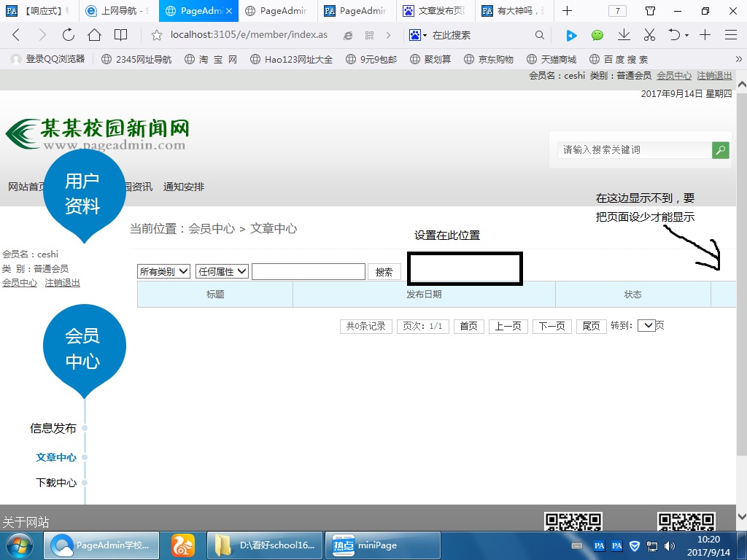Open a new browser tab with plus

tap(567, 11)
